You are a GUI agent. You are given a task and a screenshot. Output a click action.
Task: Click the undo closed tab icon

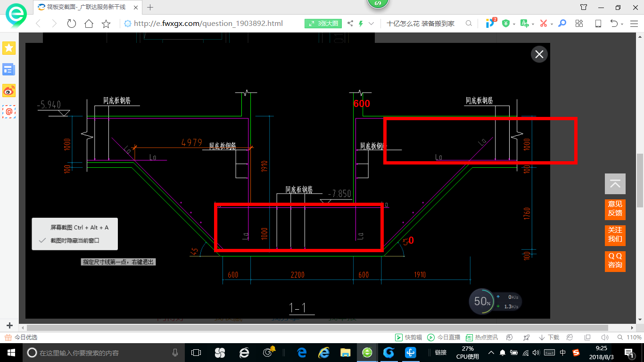[x=614, y=23]
